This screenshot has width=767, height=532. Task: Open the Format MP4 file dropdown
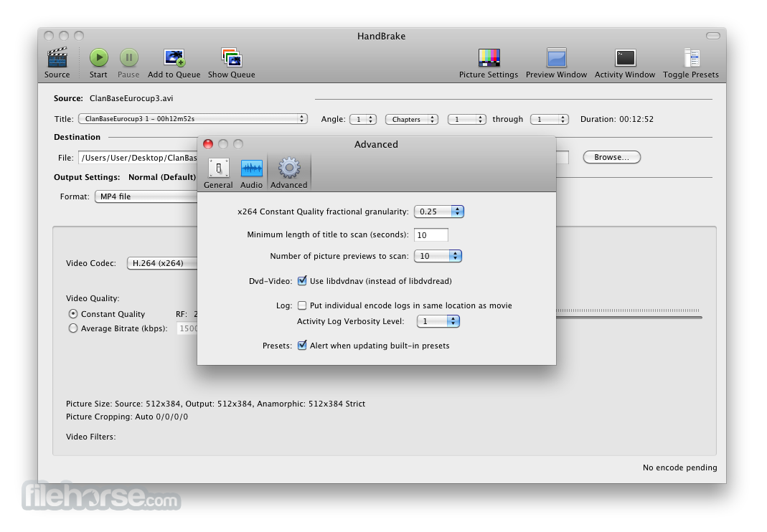(x=146, y=196)
